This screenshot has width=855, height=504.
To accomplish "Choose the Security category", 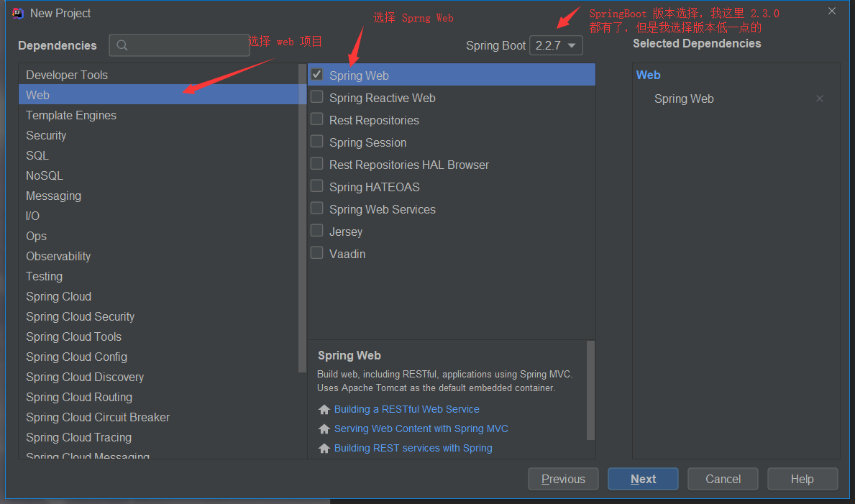I will [158, 135].
